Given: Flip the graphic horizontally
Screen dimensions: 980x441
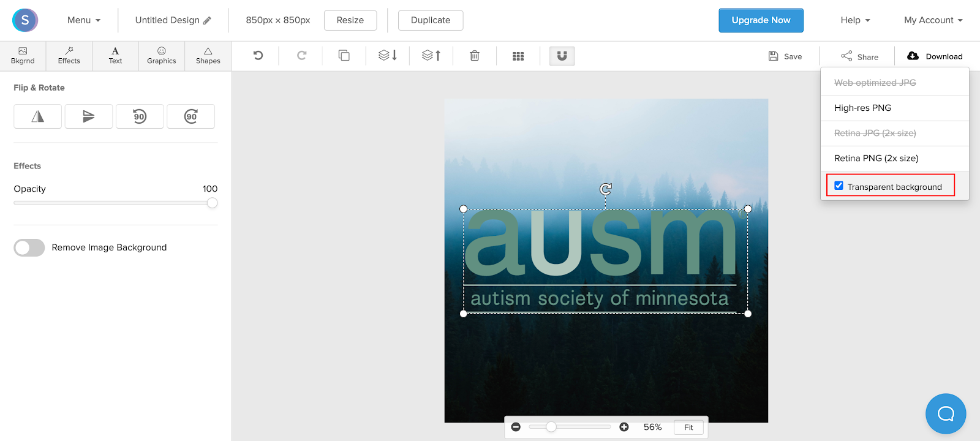Looking at the screenshot, I should click(x=38, y=116).
